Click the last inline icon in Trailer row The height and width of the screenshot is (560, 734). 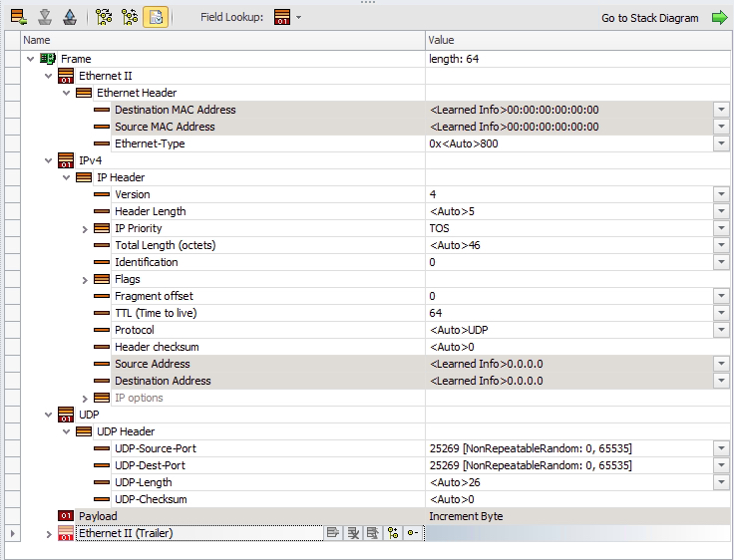tap(412, 534)
